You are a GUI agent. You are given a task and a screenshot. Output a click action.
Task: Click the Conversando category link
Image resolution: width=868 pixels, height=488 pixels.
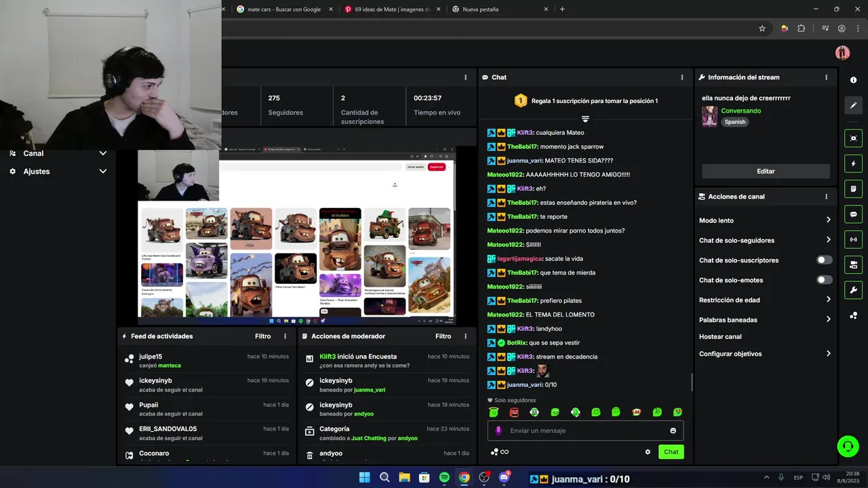(741, 111)
